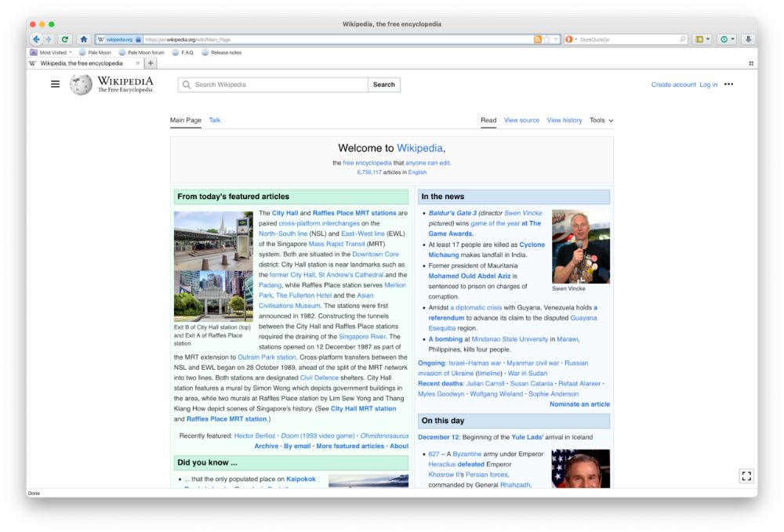784x532 pixels.
Task: Switch to the Talk tab
Action: [x=215, y=121]
